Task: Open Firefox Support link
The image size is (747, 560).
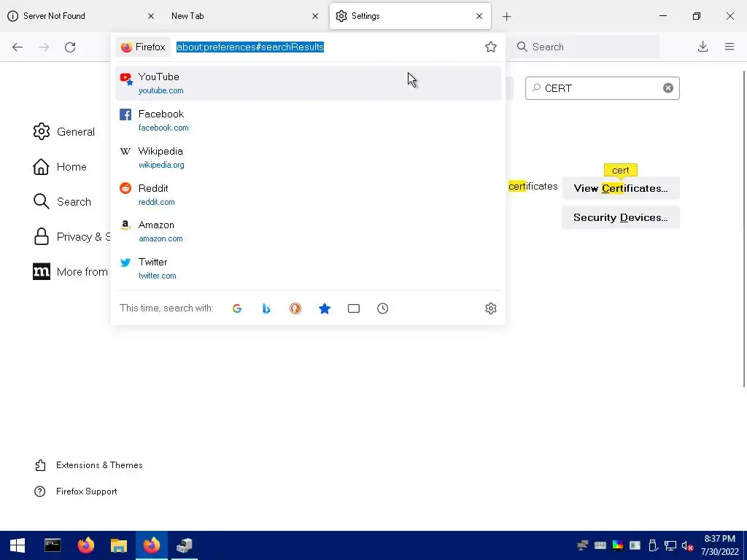Action: coord(76,491)
